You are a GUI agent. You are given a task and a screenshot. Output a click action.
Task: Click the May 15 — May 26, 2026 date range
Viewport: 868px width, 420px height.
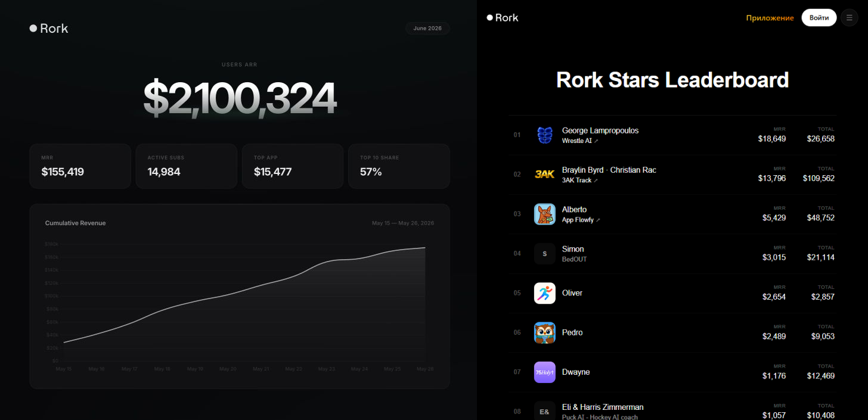click(x=403, y=223)
